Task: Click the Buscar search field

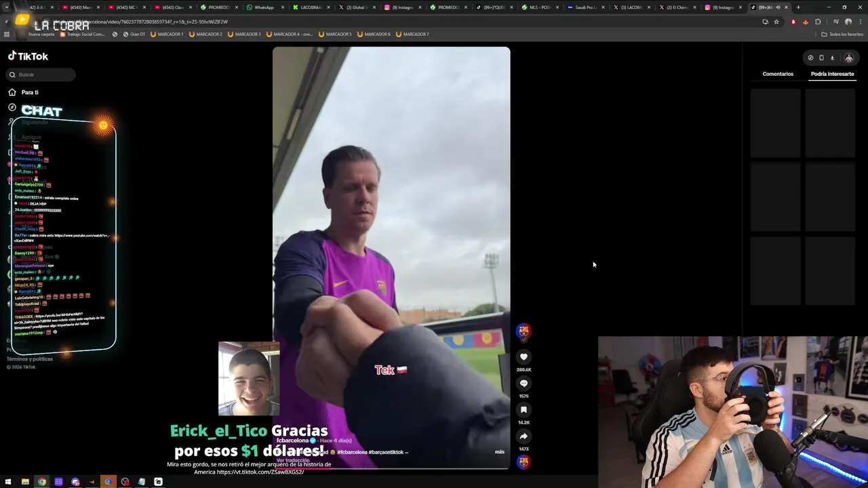Action: 41,75
